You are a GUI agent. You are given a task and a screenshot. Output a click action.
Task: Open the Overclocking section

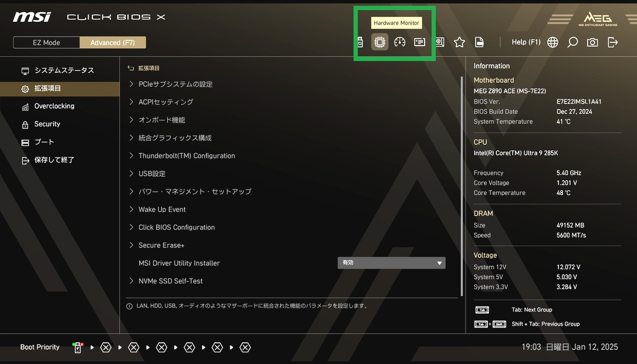click(59, 106)
